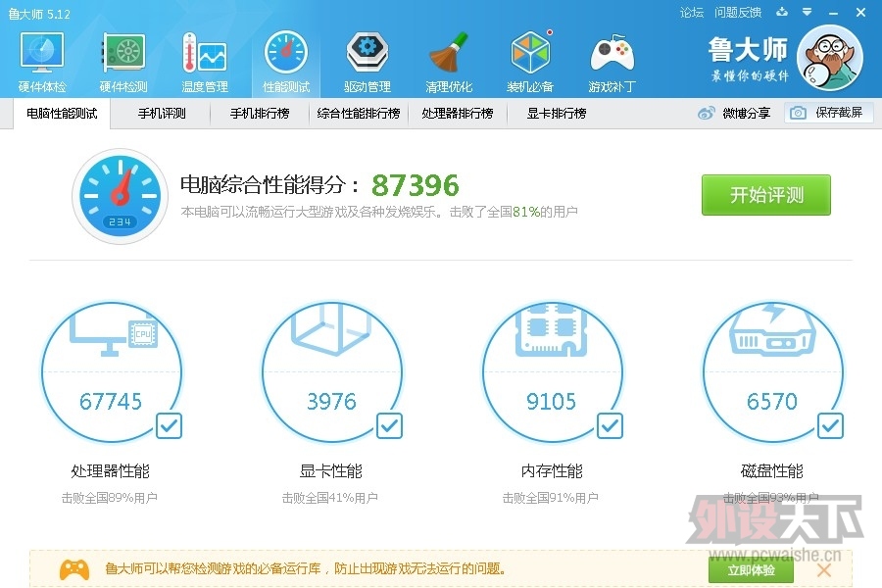Toggle the 显卡性能 test checkbox
The width and height of the screenshot is (882, 588).
389,425
